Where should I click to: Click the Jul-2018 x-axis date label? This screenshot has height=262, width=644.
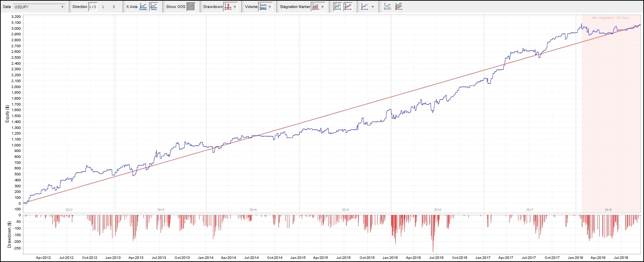click(x=620, y=258)
